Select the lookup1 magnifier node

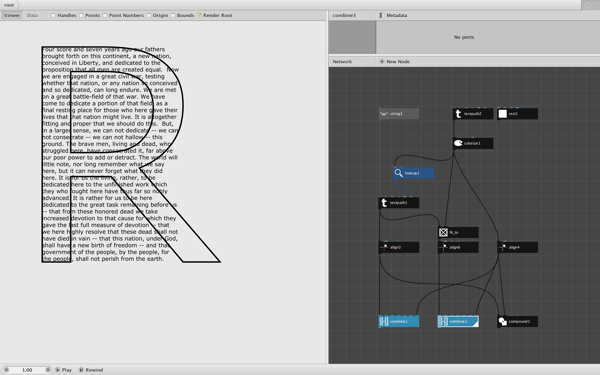[414, 173]
